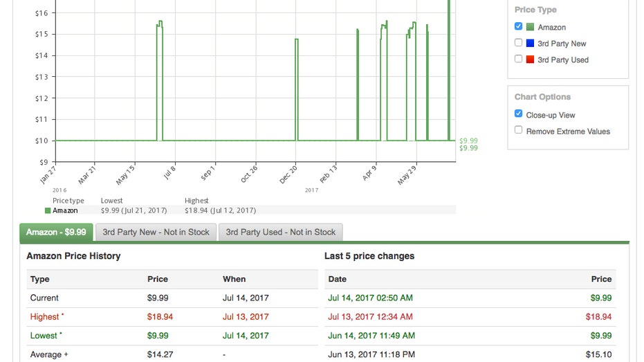Switch to 3rd Party Used tab
Screen dimensions: 644x362
[281, 232]
